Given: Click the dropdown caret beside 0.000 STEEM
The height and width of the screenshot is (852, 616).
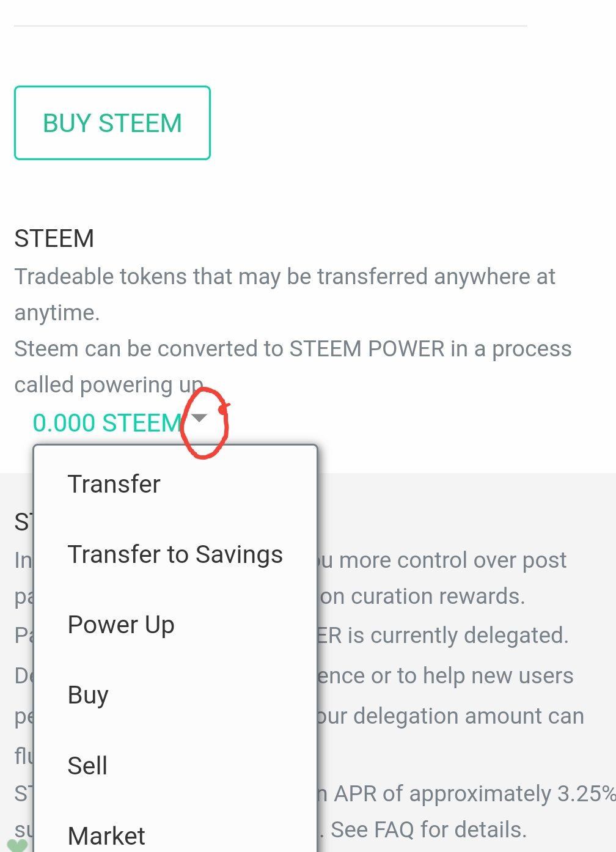Looking at the screenshot, I should [199, 418].
